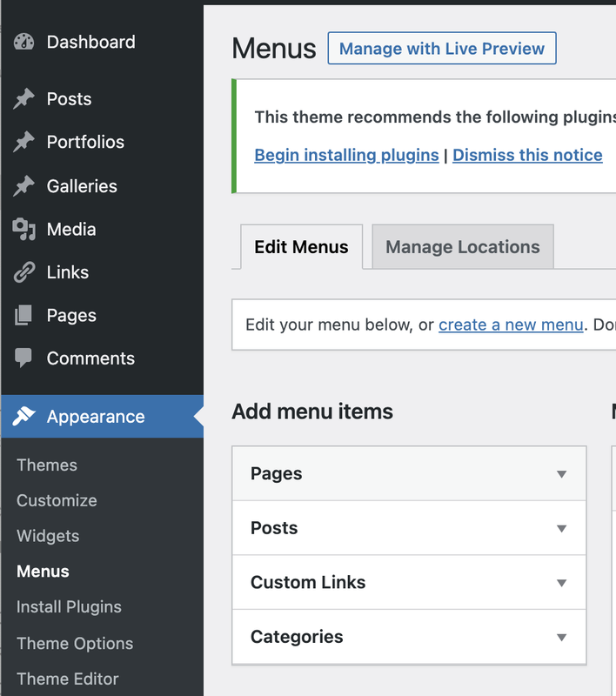This screenshot has height=696, width=616.
Task: Click the Categories heading text
Action: (297, 637)
